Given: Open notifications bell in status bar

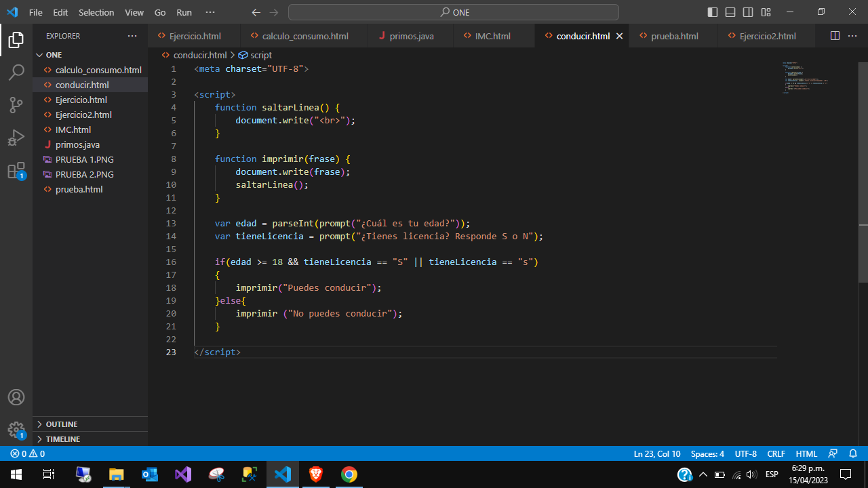Looking at the screenshot, I should click(x=853, y=453).
